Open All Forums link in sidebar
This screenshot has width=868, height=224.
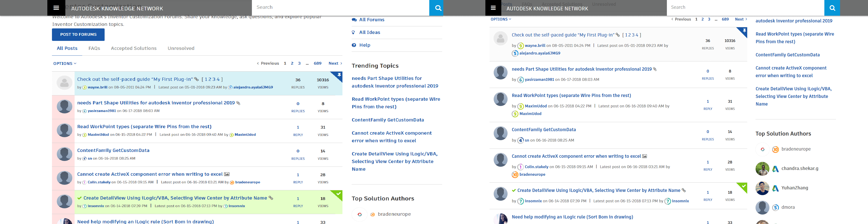(372, 20)
